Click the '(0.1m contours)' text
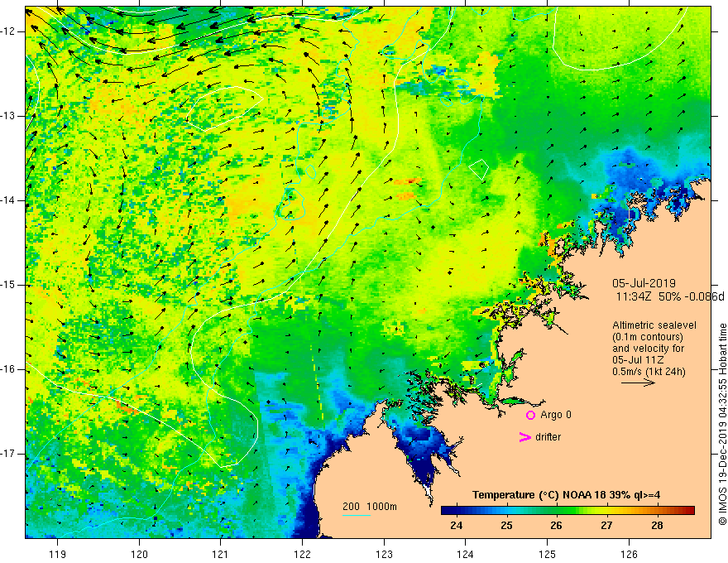Image resolution: width=728 pixels, height=563 pixels. 647,337
